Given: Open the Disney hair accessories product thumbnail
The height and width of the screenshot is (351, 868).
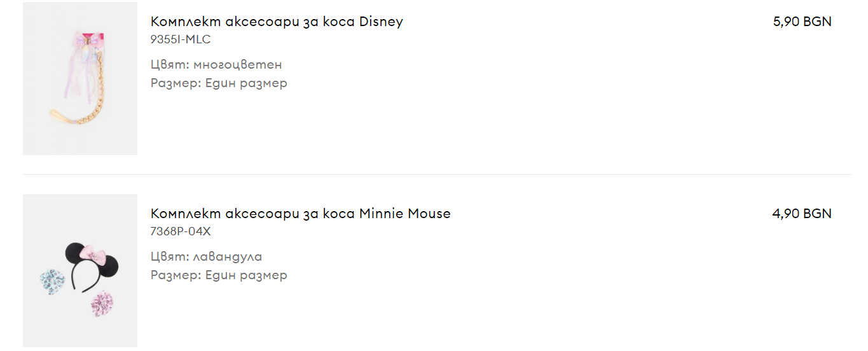Looking at the screenshot, I should [x=80, y=78].
